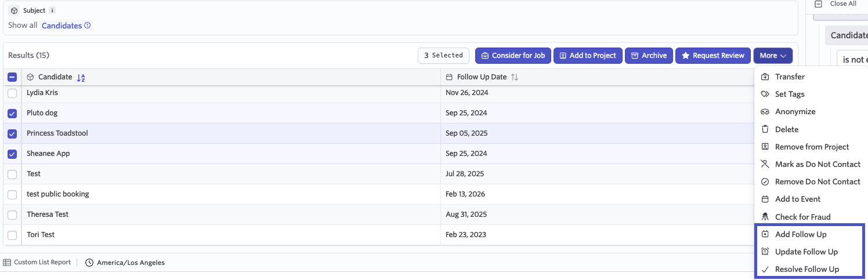868x280 pixels.
Task: Click candidate name Princess Toadstool
Action: pos(57,133)
